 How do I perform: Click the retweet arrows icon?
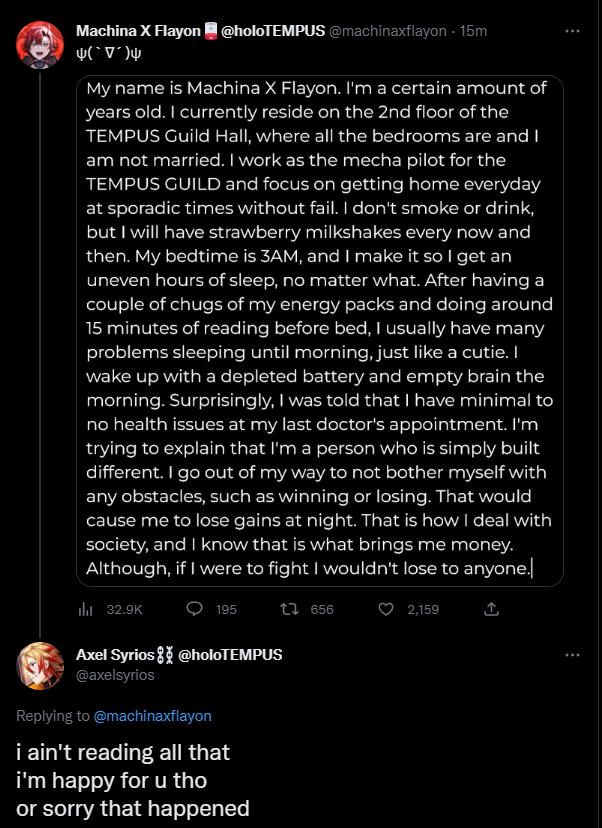coord(290,608)
